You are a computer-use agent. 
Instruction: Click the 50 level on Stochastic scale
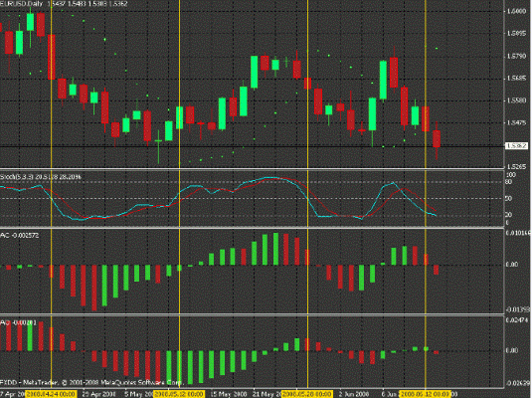(508, 198)
